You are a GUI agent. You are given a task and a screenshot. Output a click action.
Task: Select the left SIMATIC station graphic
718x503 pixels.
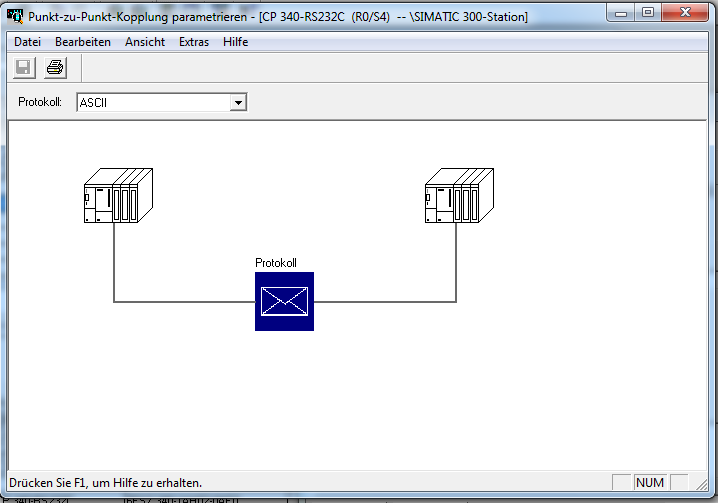(117, 195)
